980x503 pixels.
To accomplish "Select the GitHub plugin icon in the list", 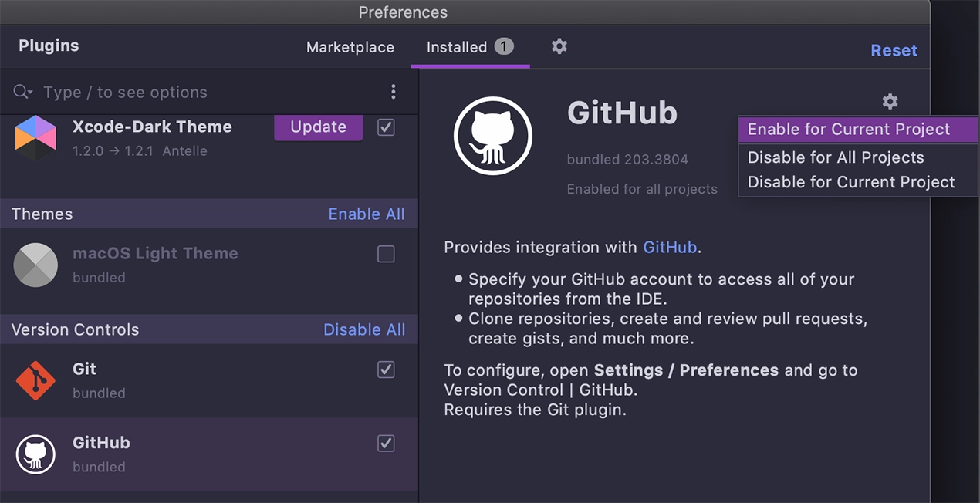I will click(35, 454).
